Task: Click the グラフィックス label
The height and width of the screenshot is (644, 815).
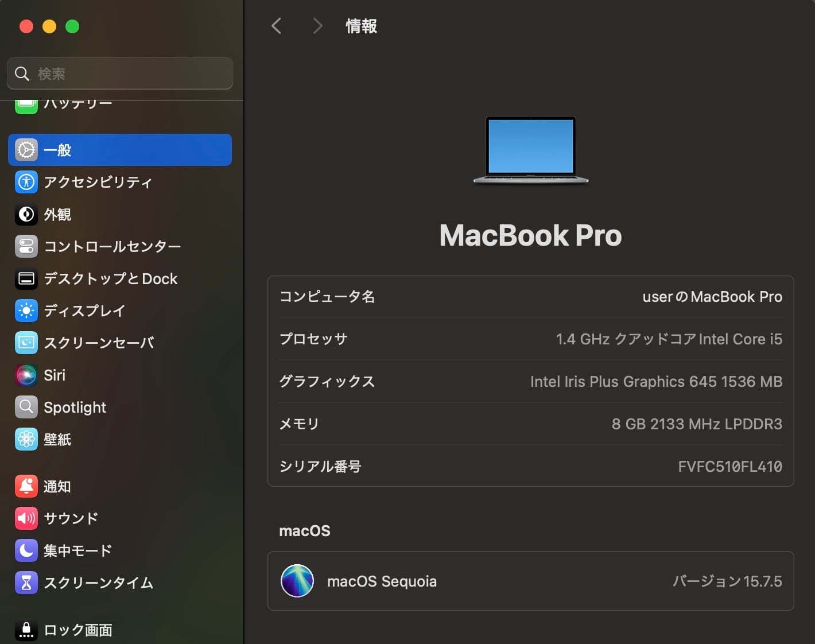Action: 327,382
